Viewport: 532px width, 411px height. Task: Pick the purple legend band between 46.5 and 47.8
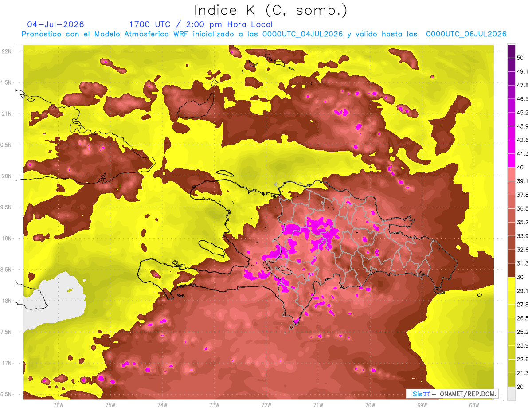pos(511,92)
